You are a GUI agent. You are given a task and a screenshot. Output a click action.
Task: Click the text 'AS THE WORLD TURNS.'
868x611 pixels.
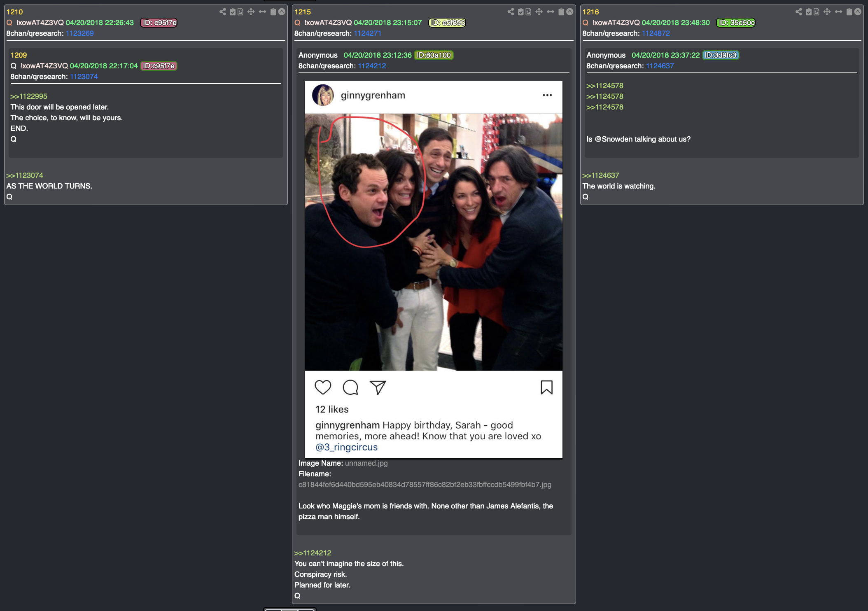(49, 186)
